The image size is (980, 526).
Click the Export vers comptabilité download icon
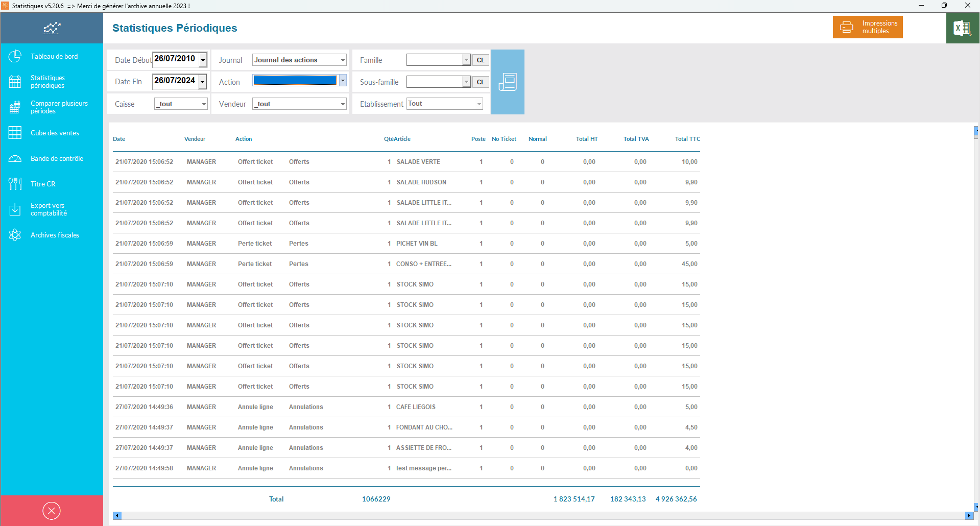click(15, 209)
